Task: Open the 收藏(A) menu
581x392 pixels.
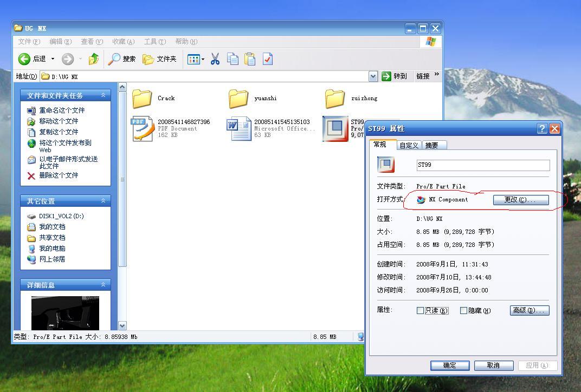Action: 124,42
